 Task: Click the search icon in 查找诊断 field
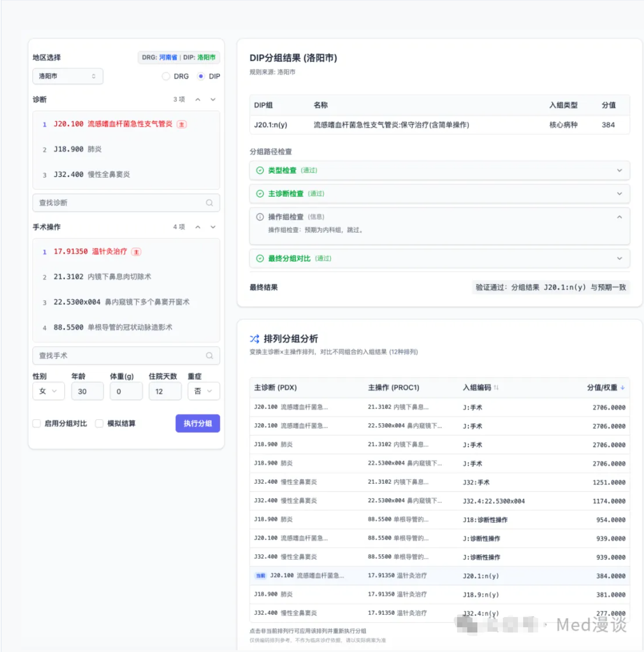coord(209,203)
